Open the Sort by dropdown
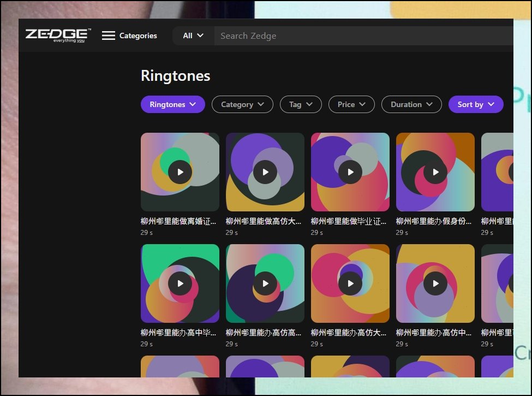This screenshot has width=532, height=396. 476,104
